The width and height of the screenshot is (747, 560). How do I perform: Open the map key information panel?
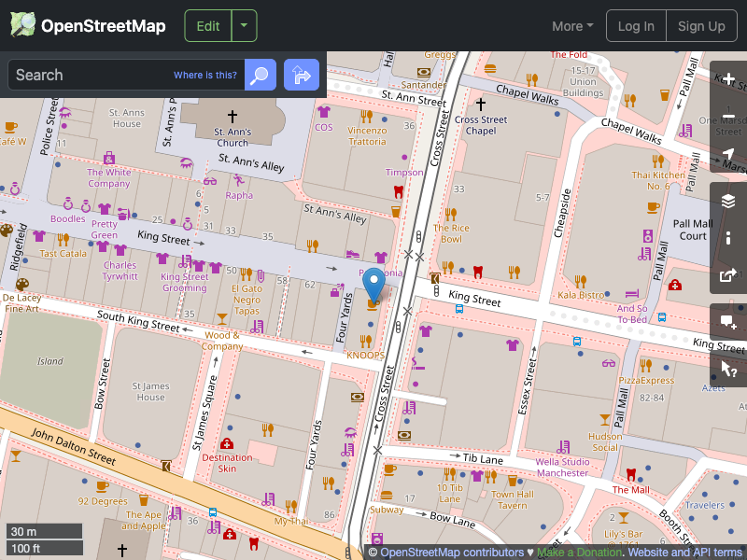pyautogui.click(x=728, y=237)
